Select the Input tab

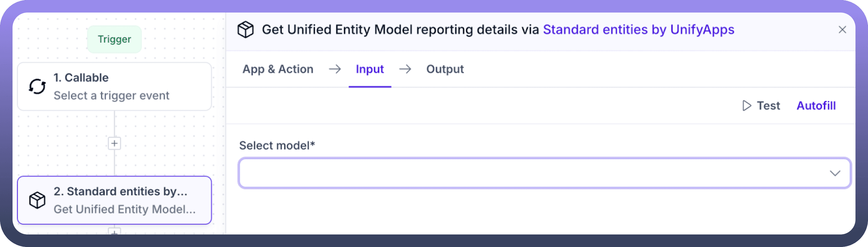click(x=369, y=69)
